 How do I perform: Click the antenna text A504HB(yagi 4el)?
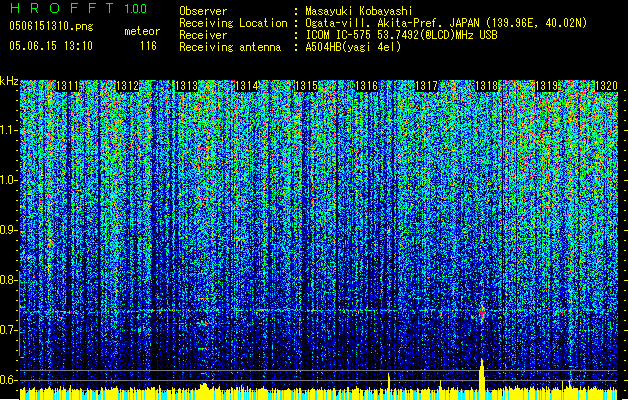pos(353,47)
